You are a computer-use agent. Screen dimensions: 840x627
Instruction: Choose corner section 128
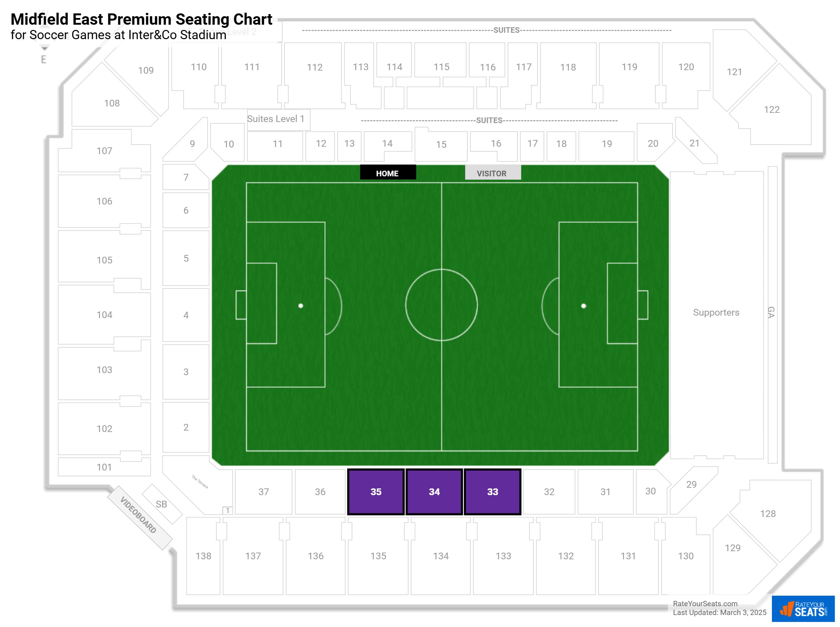[767, 513]
